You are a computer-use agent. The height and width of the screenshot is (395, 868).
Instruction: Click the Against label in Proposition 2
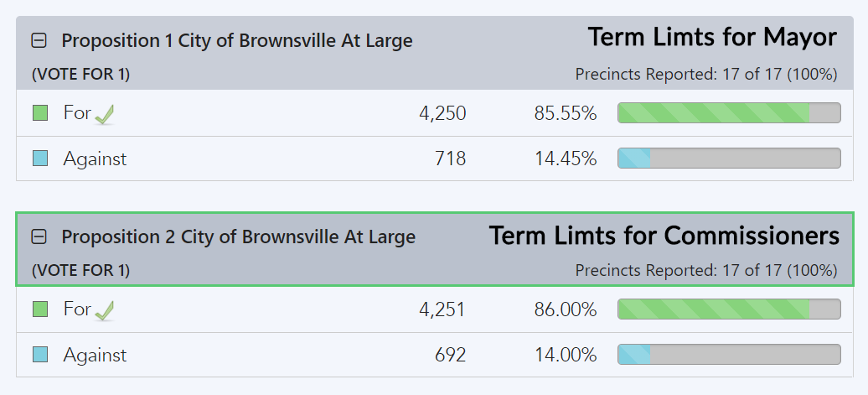pos(95,355)
